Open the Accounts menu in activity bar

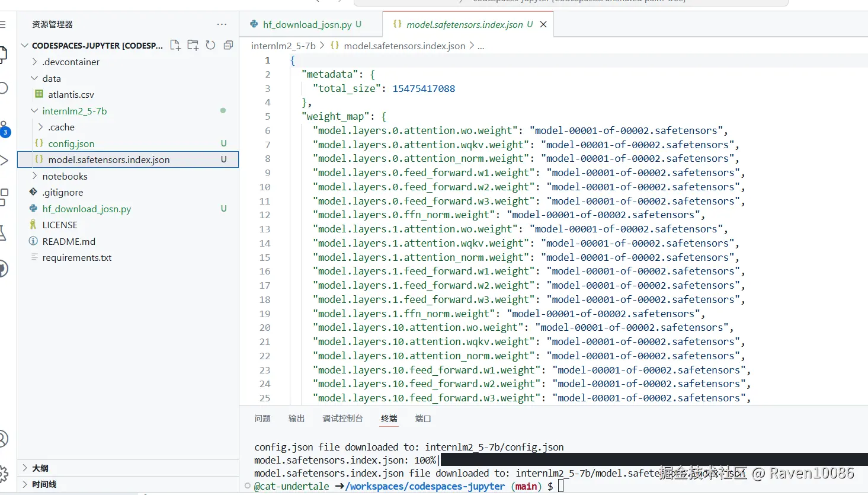point(4,439)
